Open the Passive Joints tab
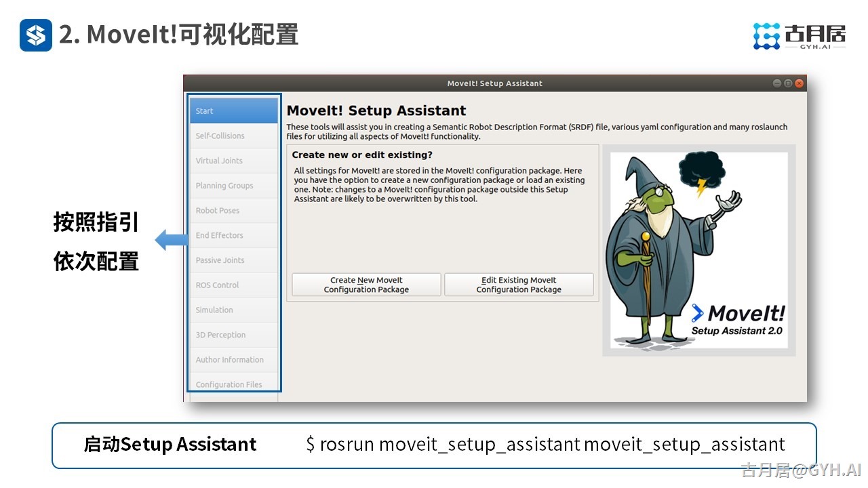The height and width of the screenshot is (488, 868). click(234, 260)
